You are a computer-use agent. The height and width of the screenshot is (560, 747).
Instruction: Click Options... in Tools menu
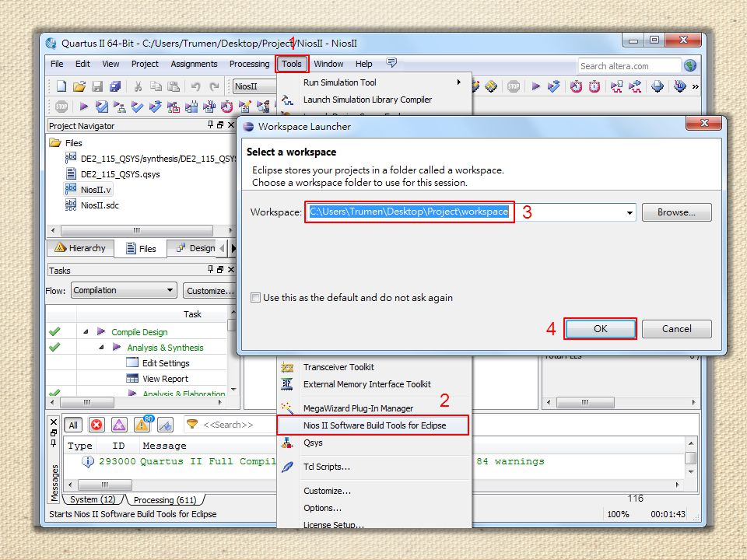pyautogui.click(x=322, y=508)
